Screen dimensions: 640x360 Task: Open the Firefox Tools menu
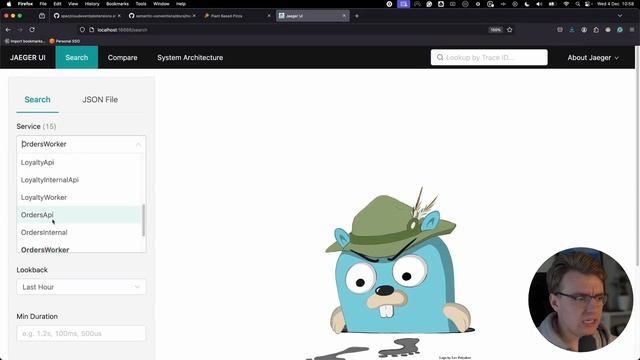[x=141, y=4]
